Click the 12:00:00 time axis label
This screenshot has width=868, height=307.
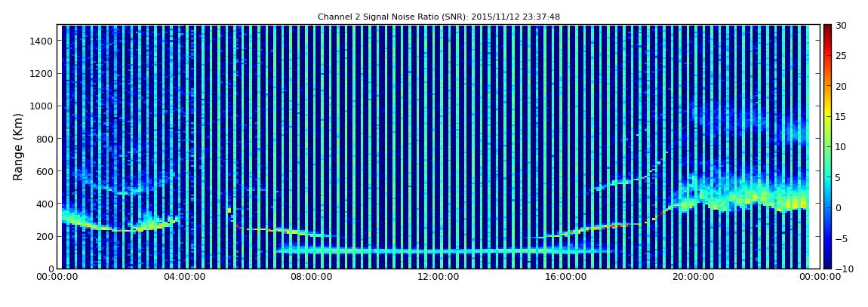click(439, 277)
